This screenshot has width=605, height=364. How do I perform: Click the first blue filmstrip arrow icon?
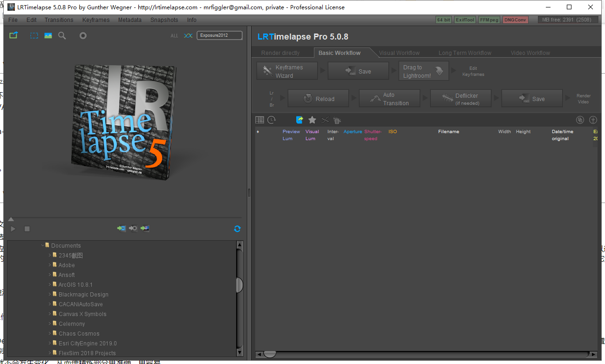122,229
